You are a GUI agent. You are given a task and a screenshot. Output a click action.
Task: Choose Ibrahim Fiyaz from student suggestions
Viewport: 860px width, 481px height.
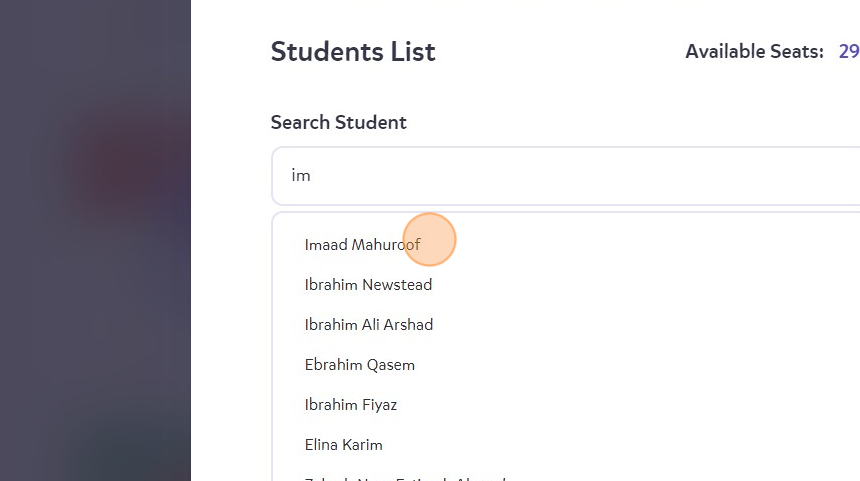pyautogui.click(x=350, y=405)
